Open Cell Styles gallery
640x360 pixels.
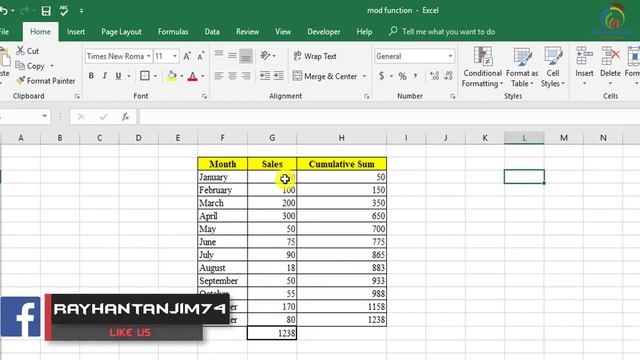[553, 67]
